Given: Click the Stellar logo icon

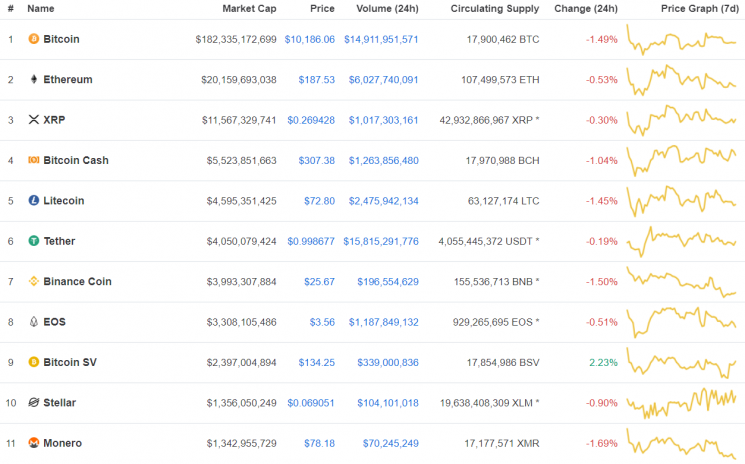Looking at the screenshot, I should (33, 402).
